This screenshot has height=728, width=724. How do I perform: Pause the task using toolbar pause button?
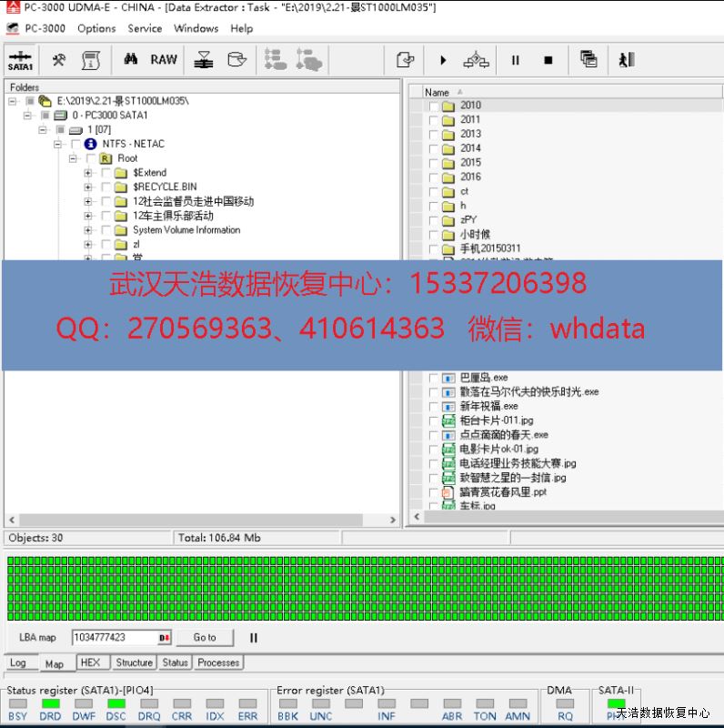(x=516, y=60)
